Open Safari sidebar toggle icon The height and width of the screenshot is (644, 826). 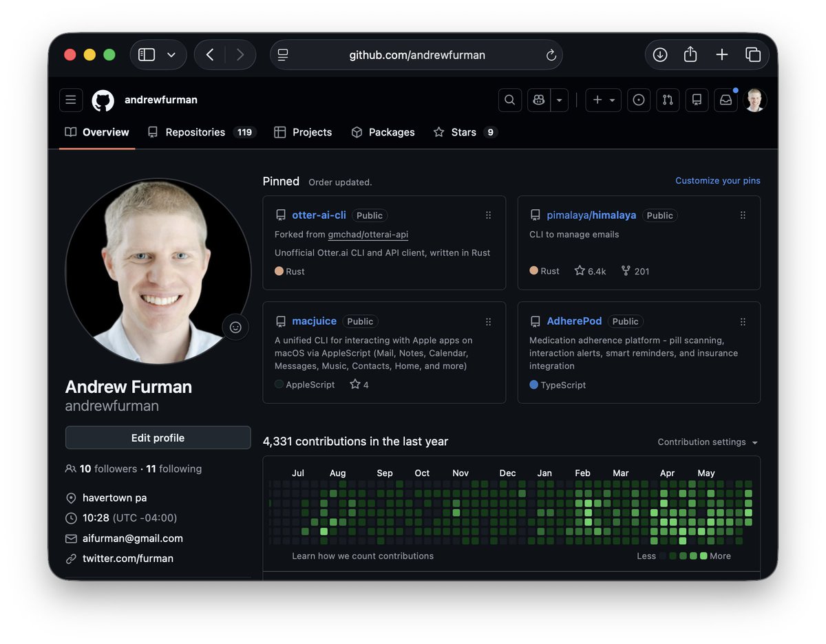pos(147,55)
